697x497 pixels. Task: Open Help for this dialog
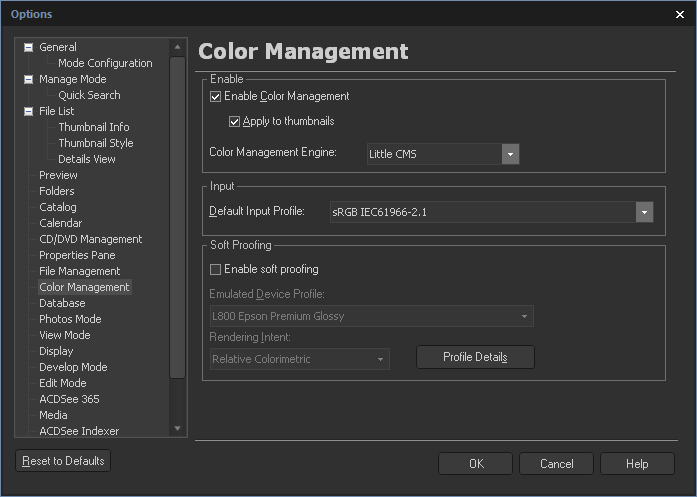pos(637,464)
